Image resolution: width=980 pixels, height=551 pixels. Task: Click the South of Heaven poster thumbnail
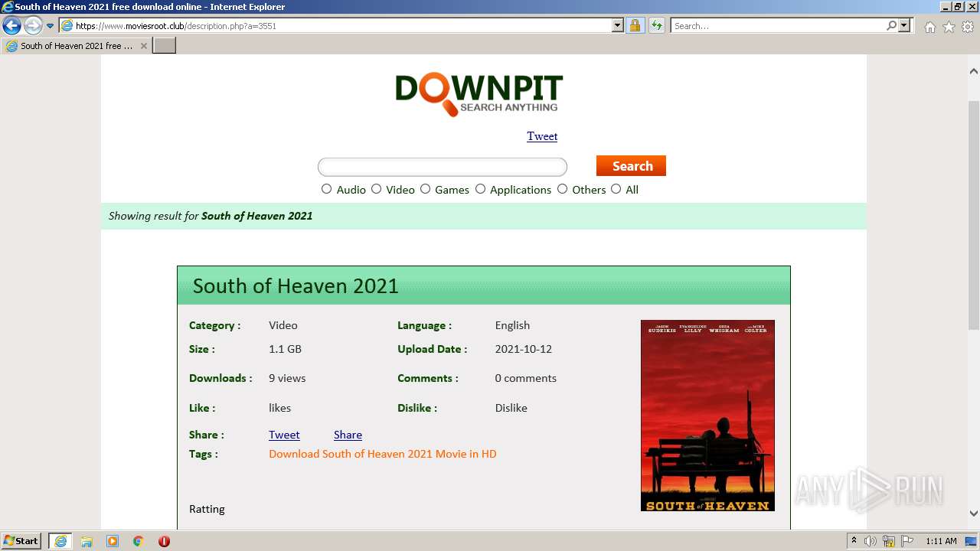707,416
